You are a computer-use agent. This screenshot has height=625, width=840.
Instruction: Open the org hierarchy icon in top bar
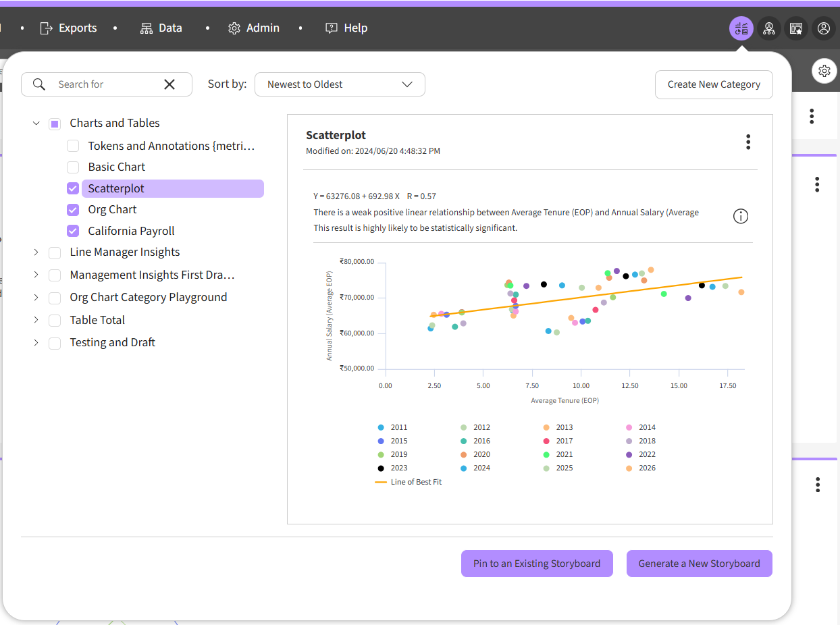[769, 28]
